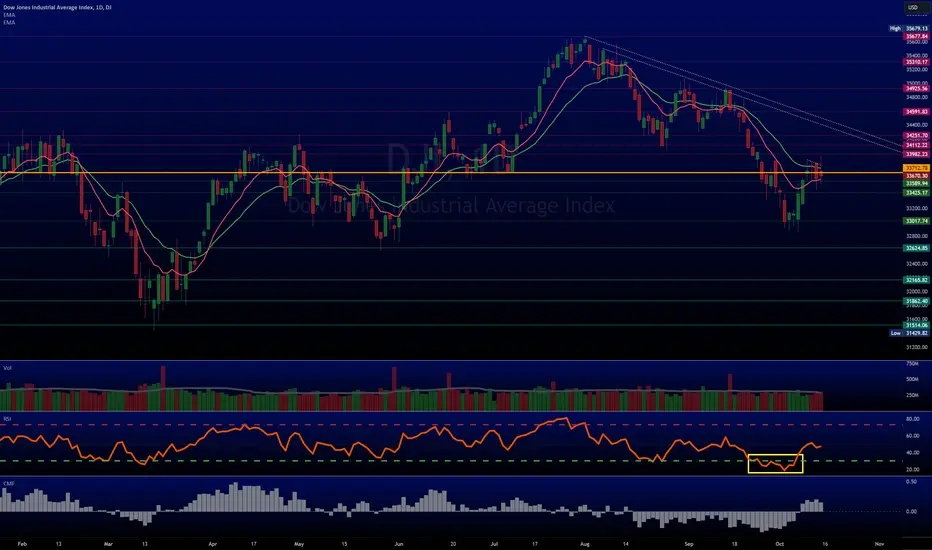Click the Vol indicator label

[x=8, y=368]
